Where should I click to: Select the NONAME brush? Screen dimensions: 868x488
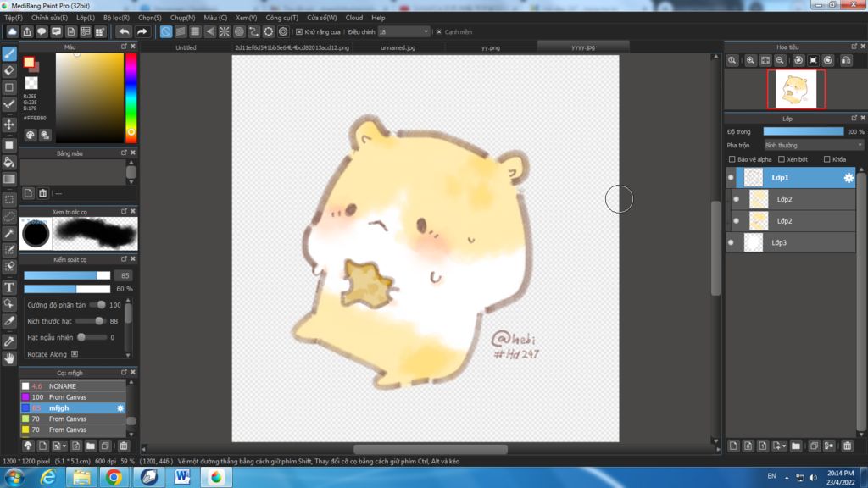(x=73, y=386)
